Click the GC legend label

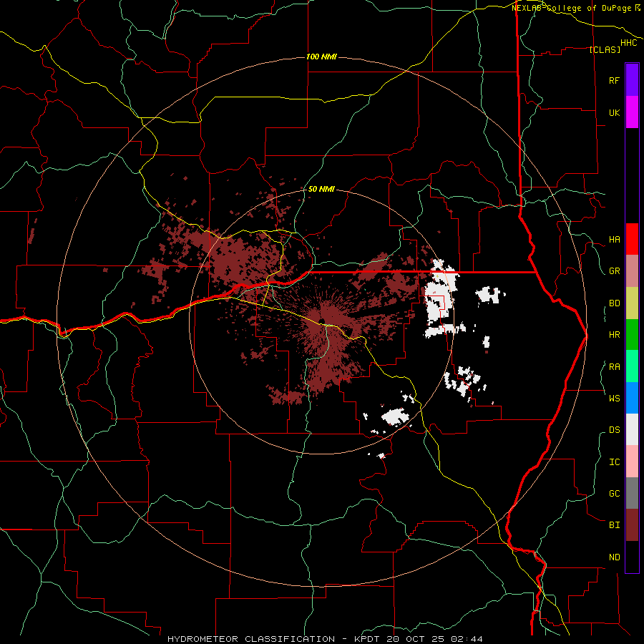tap(614, 494)
